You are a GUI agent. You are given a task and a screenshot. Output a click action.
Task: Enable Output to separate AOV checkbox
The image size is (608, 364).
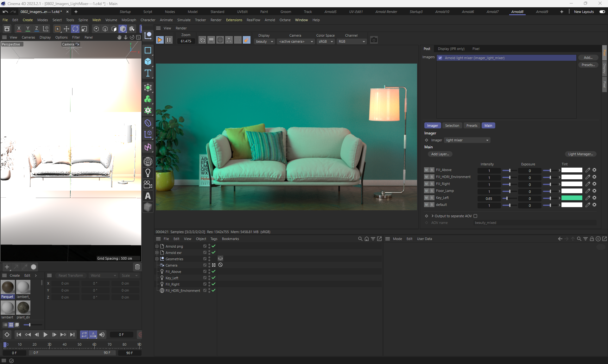click(x=475, y=216)
